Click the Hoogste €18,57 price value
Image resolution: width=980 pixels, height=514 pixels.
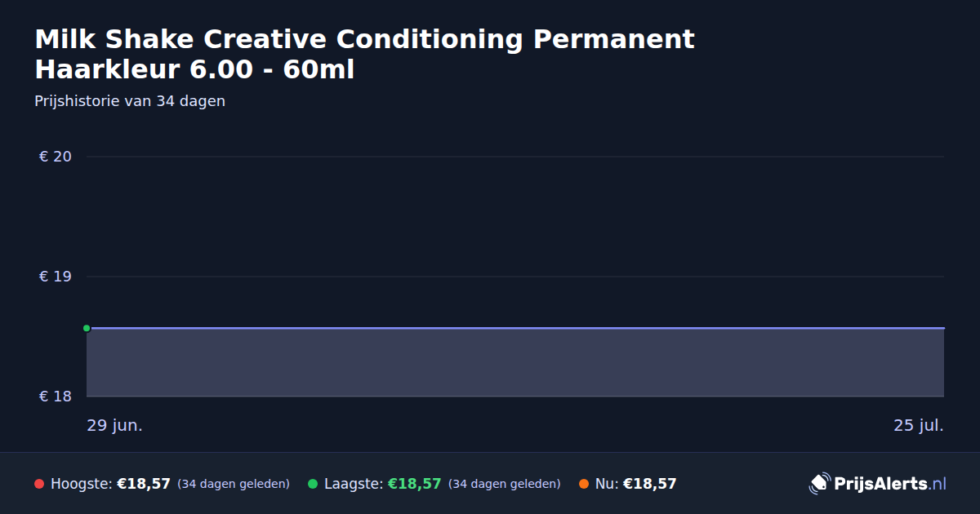144,484
